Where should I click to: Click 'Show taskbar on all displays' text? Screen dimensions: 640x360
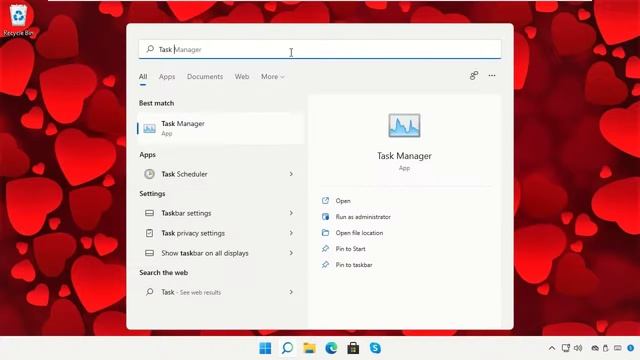(204, 253)
